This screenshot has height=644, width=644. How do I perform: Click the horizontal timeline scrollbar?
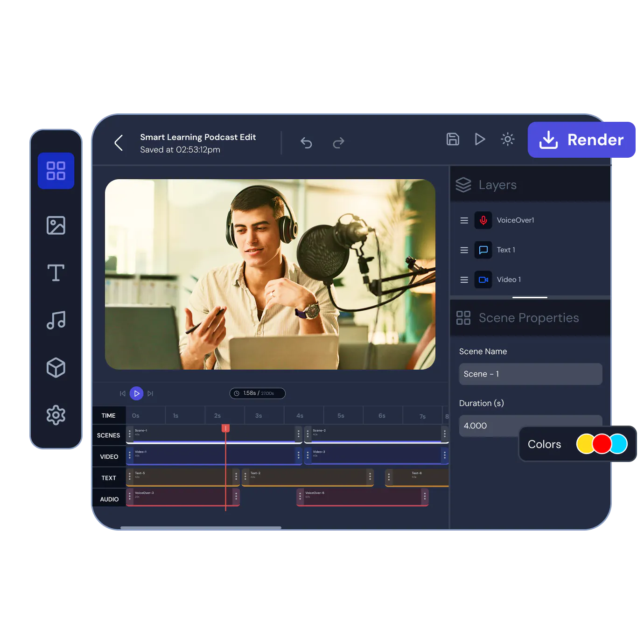pyautogui.click(x=201, y=528)
